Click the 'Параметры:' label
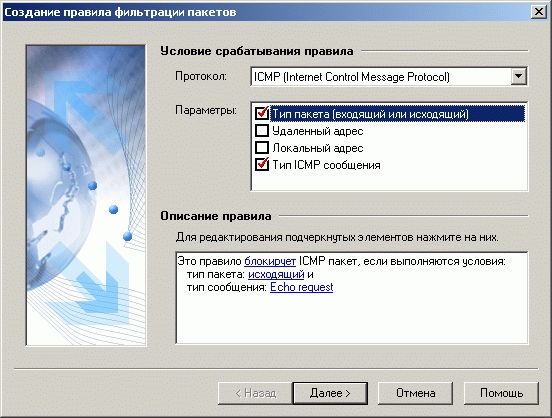The image size is (552, 418). click(x=206, y=110)
